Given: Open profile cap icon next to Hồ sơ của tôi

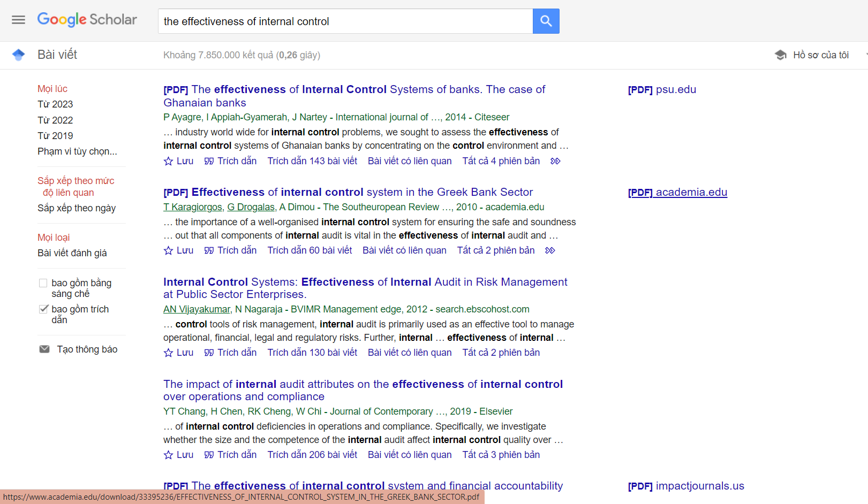Looking at the screenshot, I should tap(781, 55).
